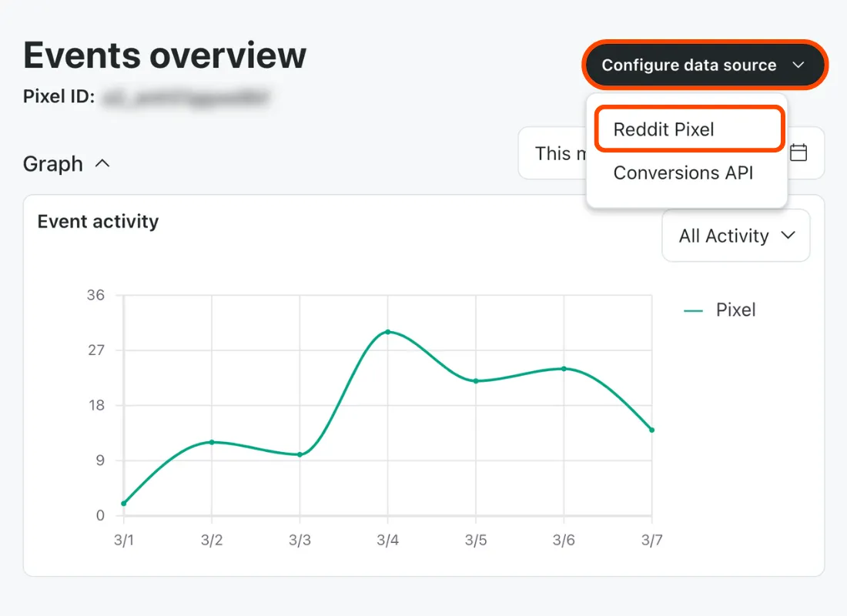
Task: Click the calendar icon in date picker
Action: tap(799, 152)
